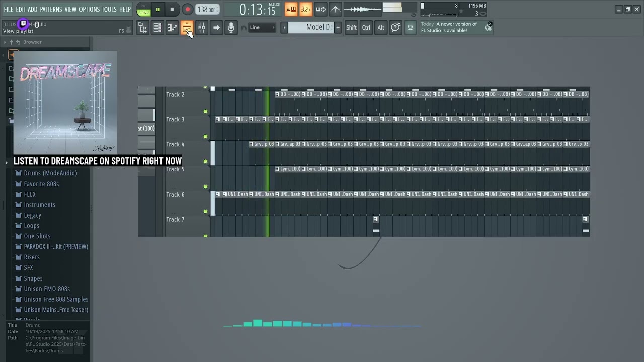Click the oscilloscope icon next to waveform
This screenshot has height=362, width=644.
(x=336, y=9)
